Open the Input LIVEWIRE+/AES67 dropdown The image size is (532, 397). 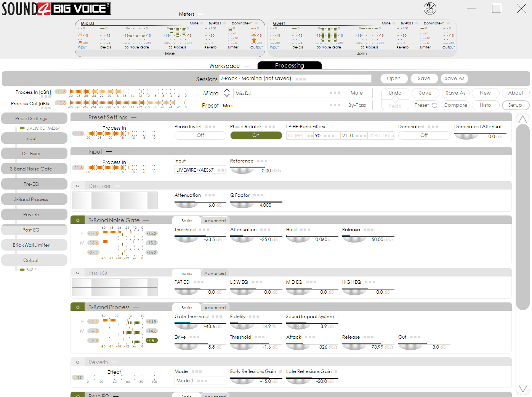coord(200,170)
